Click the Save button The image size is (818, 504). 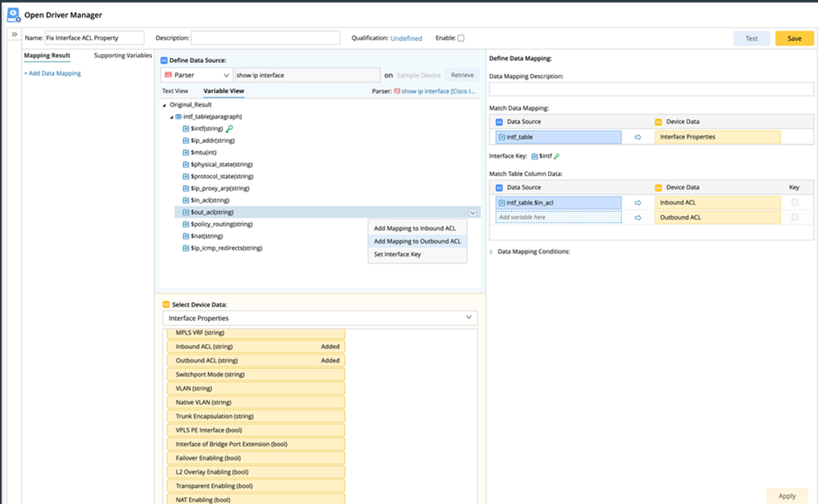(x=794, y=39)
